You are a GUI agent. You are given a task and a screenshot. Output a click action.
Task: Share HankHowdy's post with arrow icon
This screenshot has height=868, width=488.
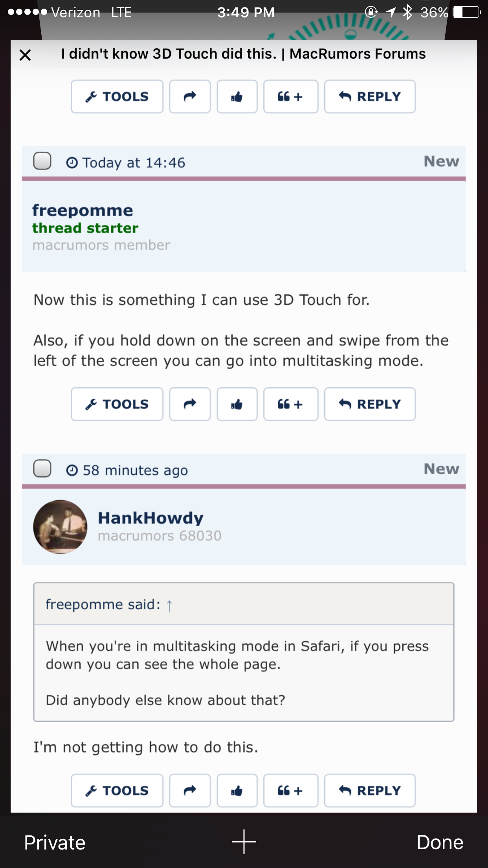[x=190, y=791]
